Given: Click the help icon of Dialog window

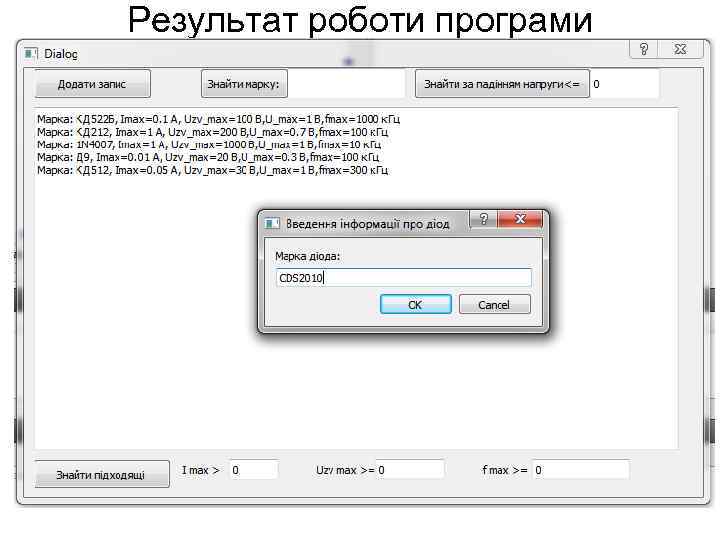Looking at the screenshot, I should pyautogui.click(x=643, y=49).
